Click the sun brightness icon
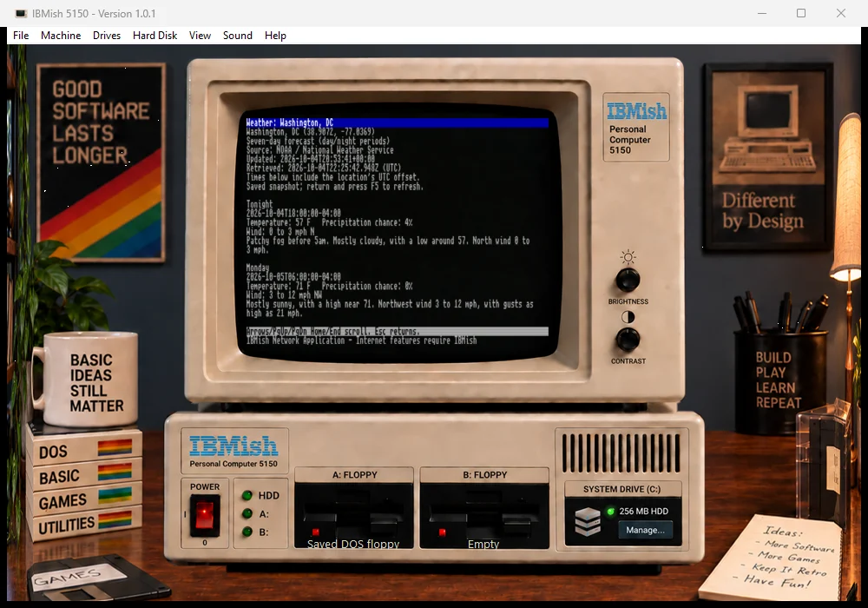 628,257
